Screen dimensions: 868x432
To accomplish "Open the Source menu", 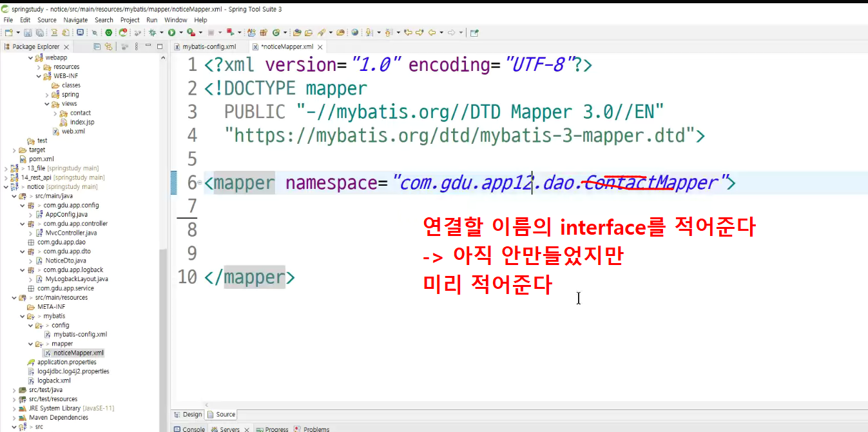I will (47, 20).
